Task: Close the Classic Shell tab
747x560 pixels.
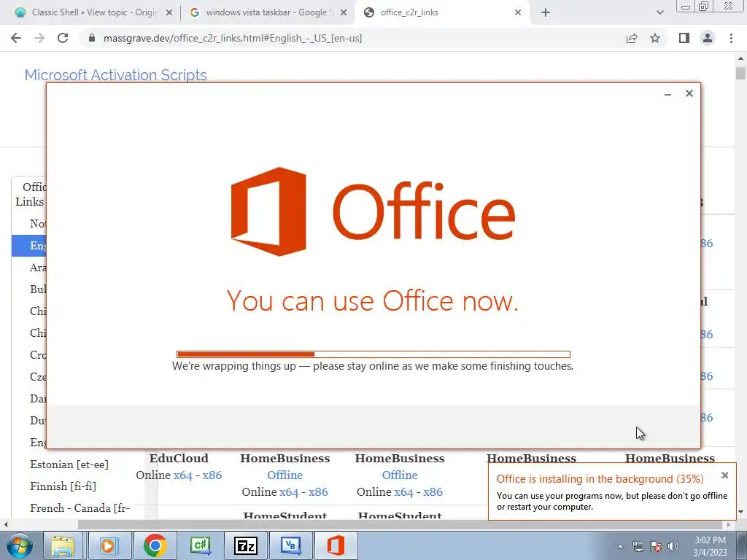Action: (169, 13)
